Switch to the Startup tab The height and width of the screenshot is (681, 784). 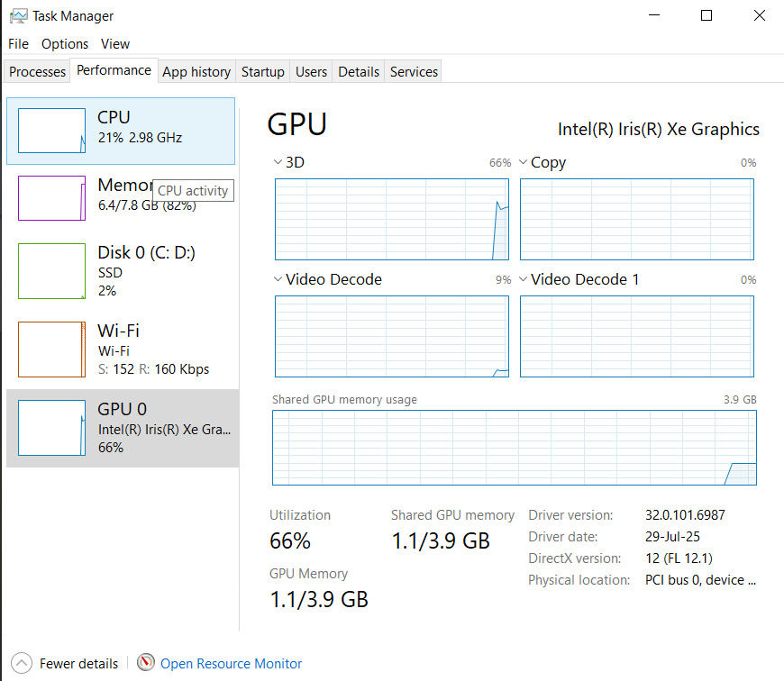[263, 72]
